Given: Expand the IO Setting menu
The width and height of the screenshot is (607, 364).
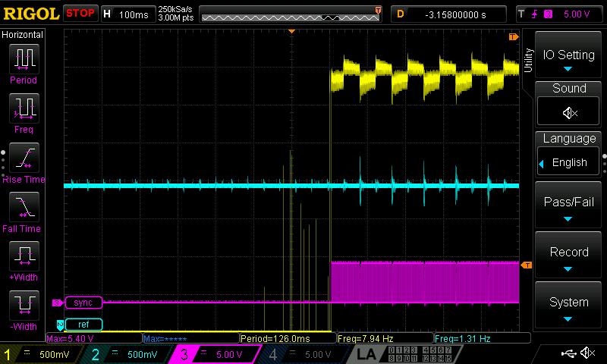Looking at the screenshot, I should coord(569,59).
